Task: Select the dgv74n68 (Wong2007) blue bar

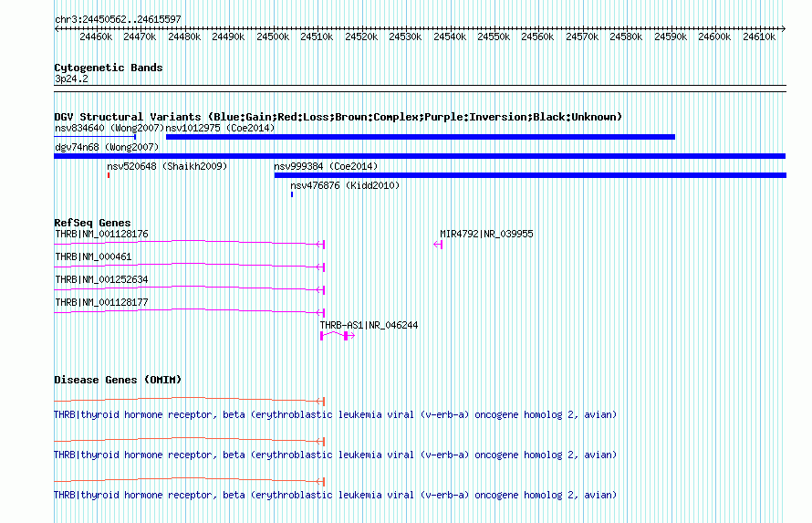Action: click(420, 156)
